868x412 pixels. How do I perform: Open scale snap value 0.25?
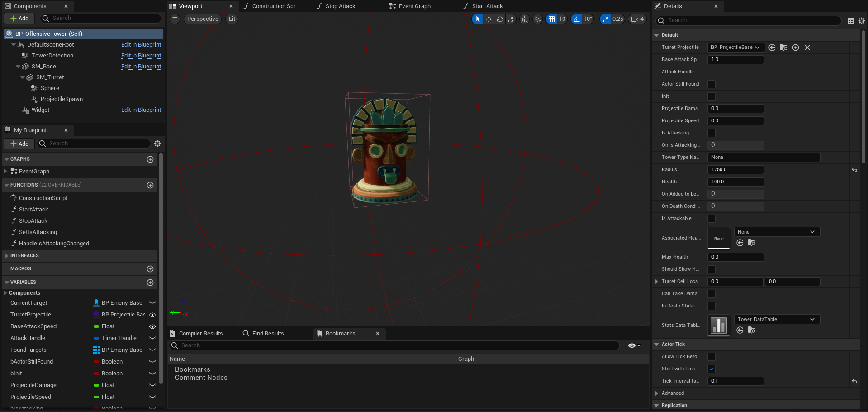(617, 19)
